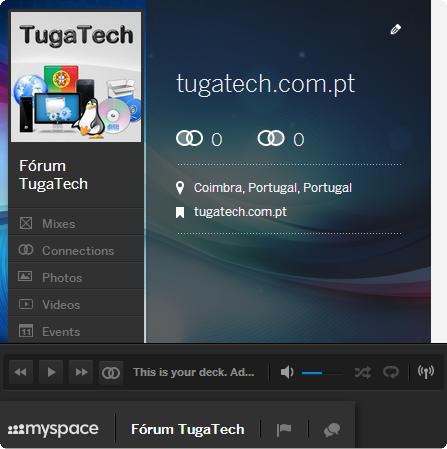
Task: Click the bookmark website icon
Action: point(180,212)
